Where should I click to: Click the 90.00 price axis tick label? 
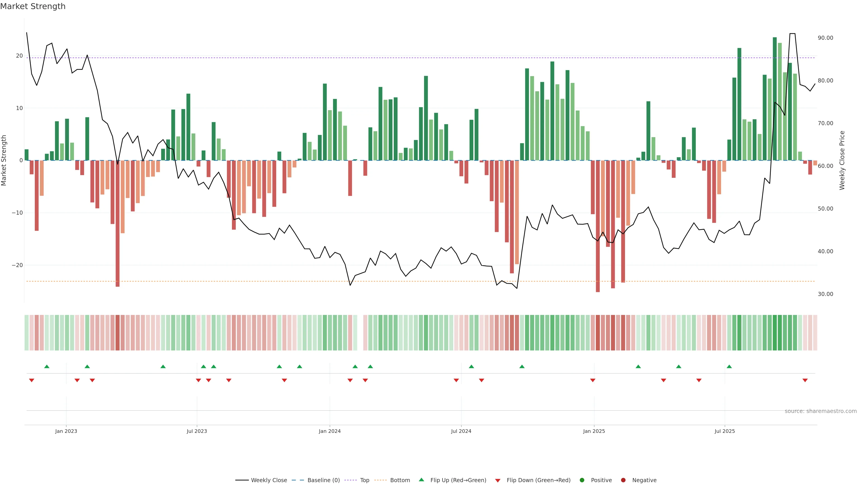coord(825,38)
